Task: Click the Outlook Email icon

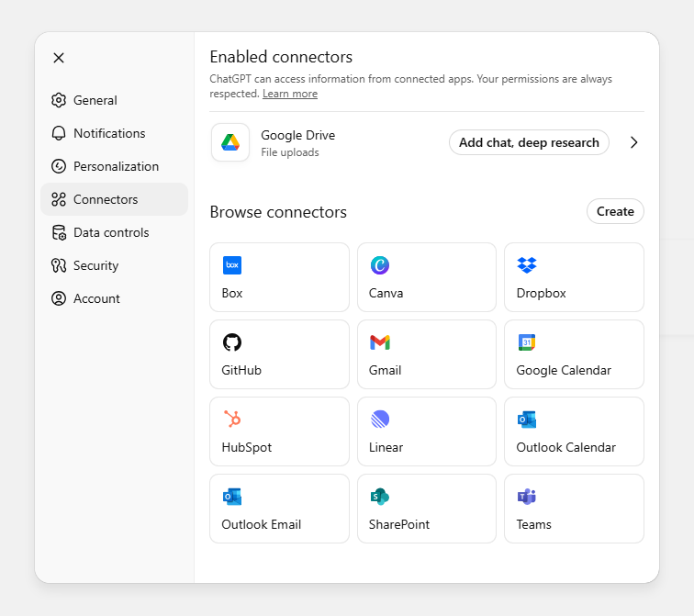Action: [232, 497]
